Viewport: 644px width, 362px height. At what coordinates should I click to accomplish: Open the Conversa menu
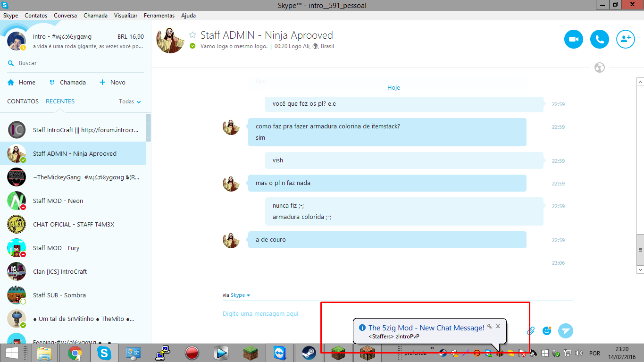tap(65, 16)
